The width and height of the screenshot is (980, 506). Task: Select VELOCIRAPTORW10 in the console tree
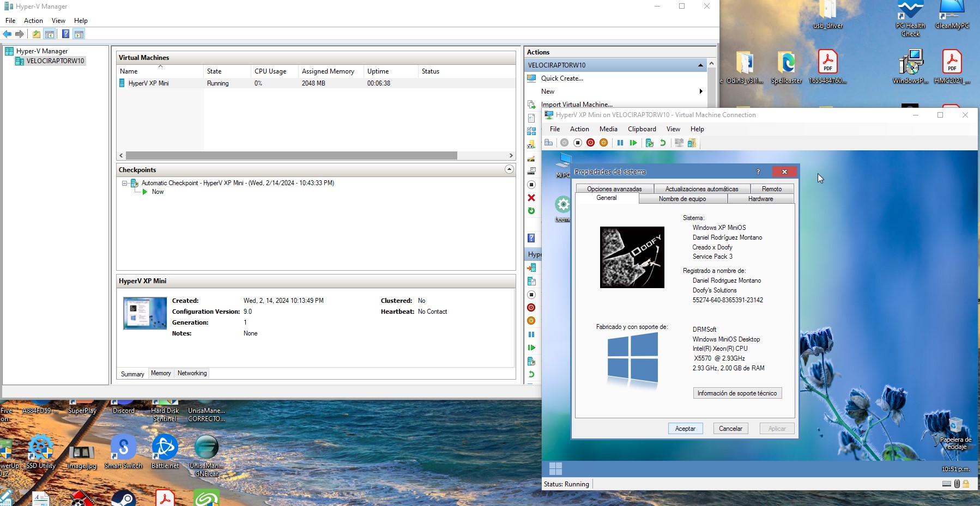55,61
